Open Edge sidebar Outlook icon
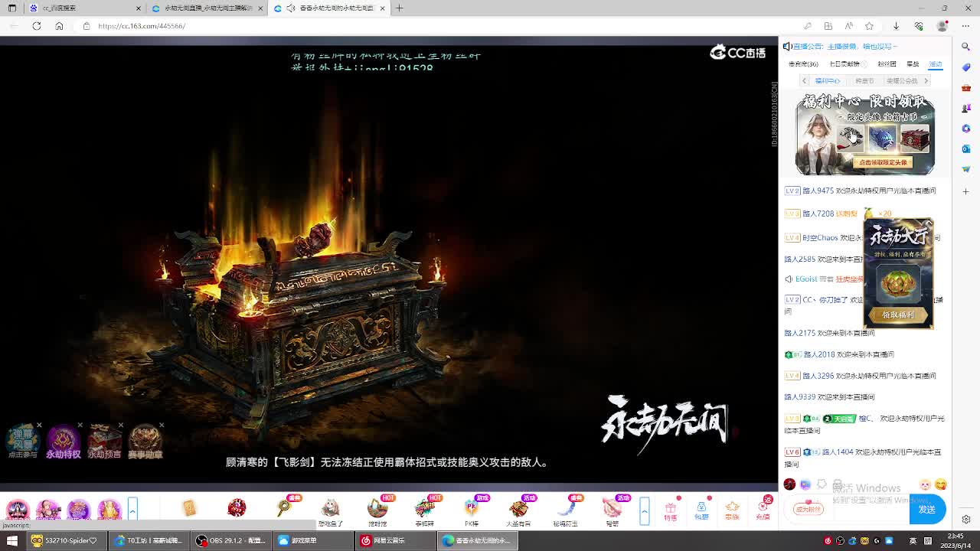 pos(966,148)
